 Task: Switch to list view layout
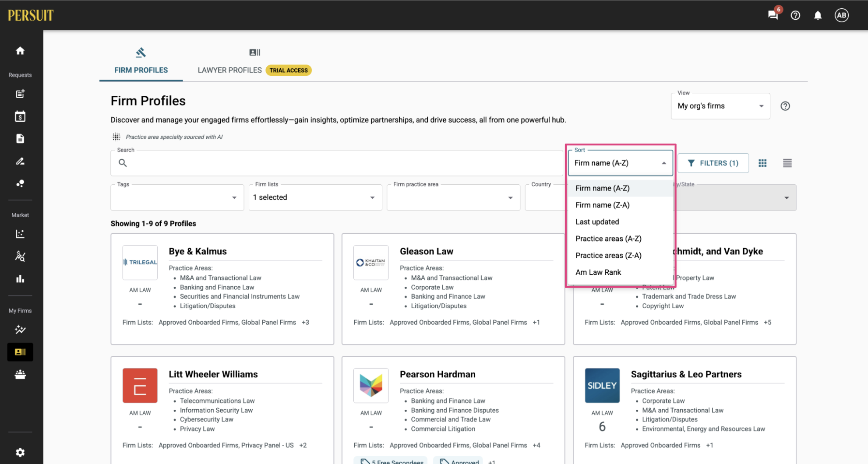[x=787, y=163]
